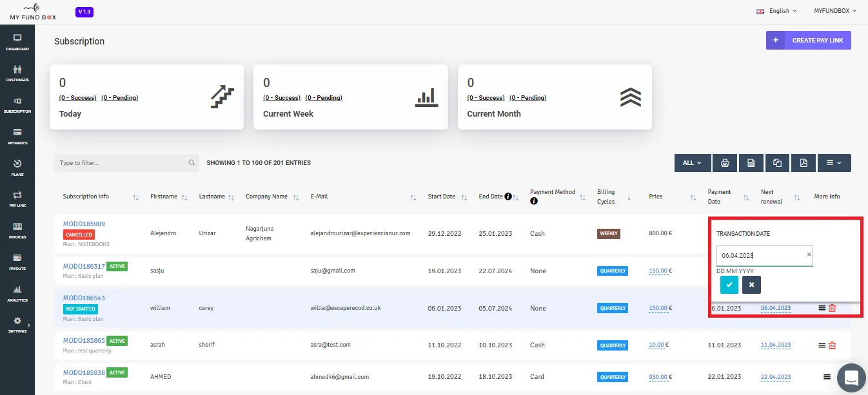This screenshot has height=395, width=868.
Task: Expand the MYFUNDBOX account menu
Action: [x=835, y=11]
